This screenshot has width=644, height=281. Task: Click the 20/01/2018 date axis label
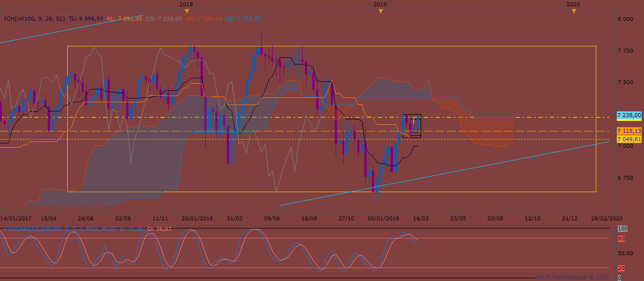(x=197, y=218)
